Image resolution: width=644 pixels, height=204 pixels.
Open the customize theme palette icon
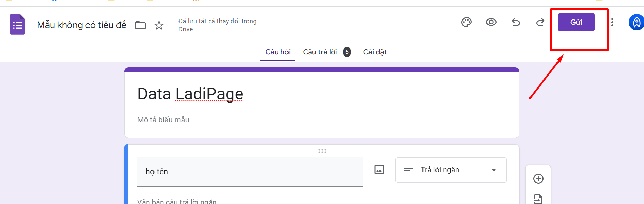pyautogui.click(x=467, y=22)
